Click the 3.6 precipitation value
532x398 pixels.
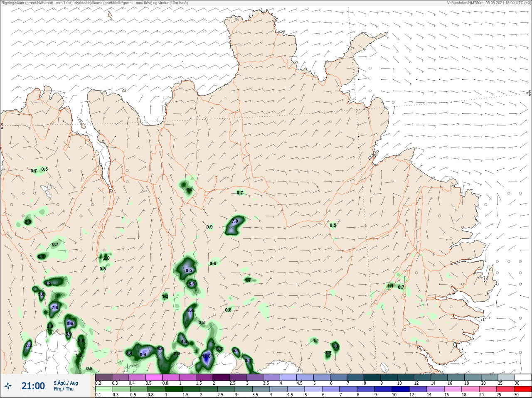pyautogui.click(x=336, y=346)
